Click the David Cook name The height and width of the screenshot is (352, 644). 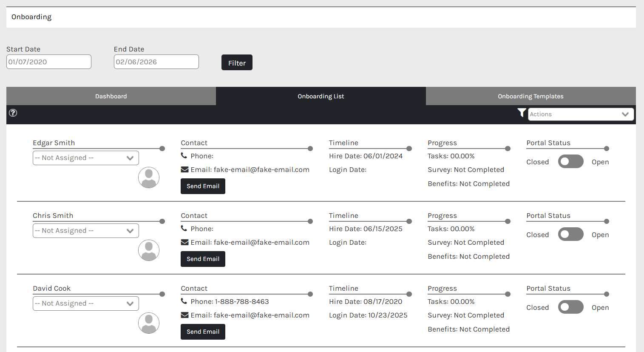[x=52, y=288]
